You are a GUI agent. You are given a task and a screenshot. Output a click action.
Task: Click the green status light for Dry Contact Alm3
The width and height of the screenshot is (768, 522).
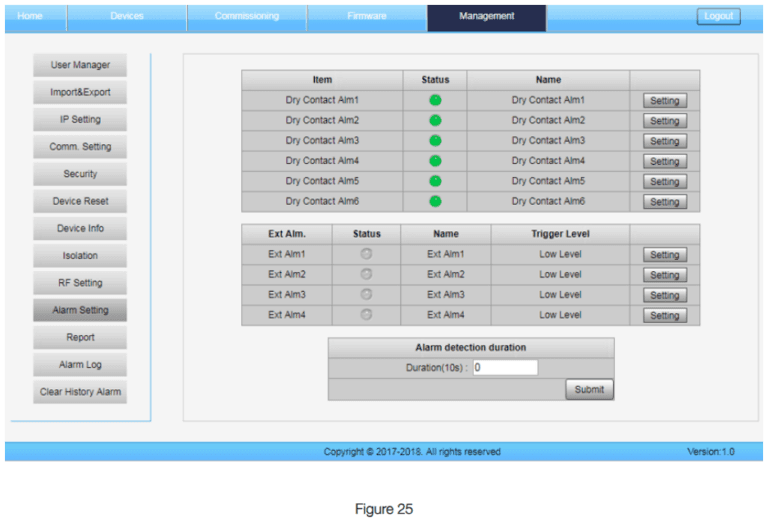tap(435, 141)
